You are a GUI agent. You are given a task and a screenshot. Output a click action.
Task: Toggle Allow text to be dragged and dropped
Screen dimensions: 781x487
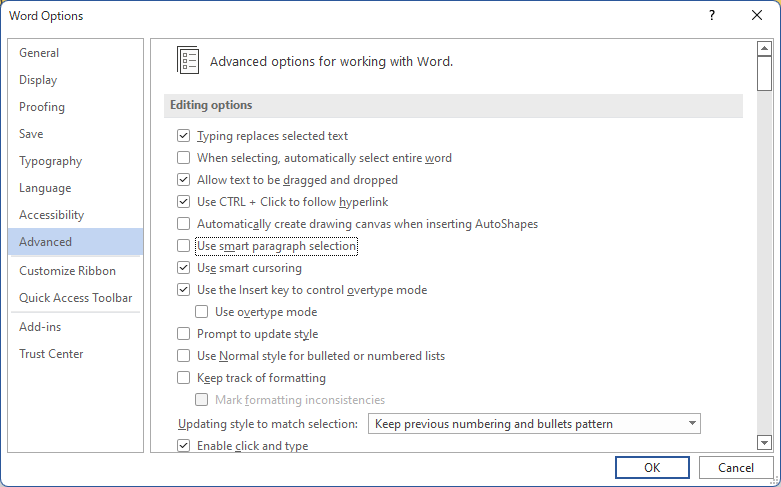pos(183,179)
